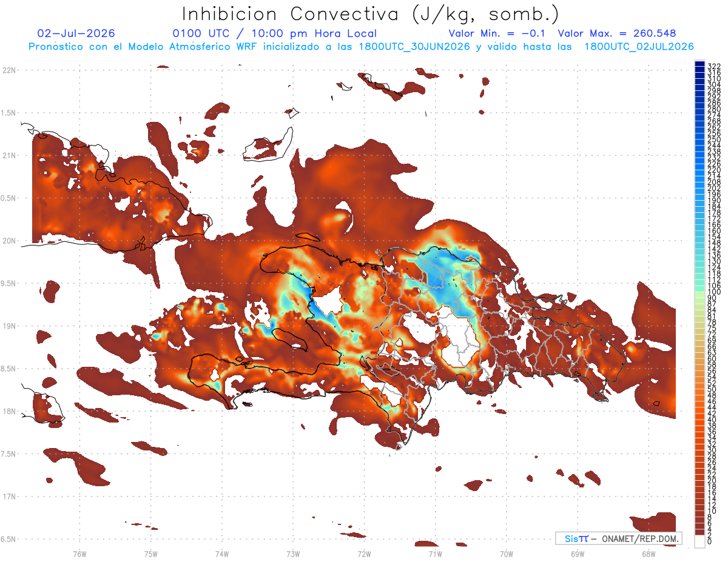728x562 pixels.
Task: Click the '74W' longitude label
Action: click(222, 554)
